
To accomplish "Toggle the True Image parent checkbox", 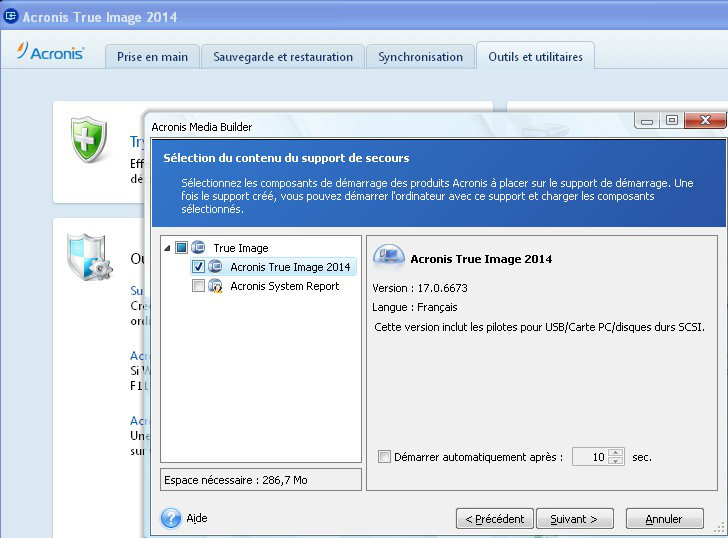I will click(182, 247).
